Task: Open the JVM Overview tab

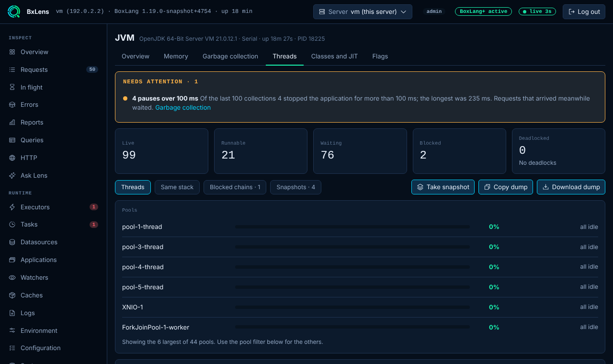Action: pos(136,56)
